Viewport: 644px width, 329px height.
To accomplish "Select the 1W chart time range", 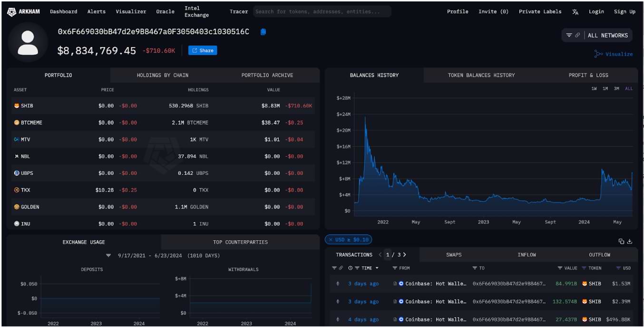I will (x=594, y=89).
